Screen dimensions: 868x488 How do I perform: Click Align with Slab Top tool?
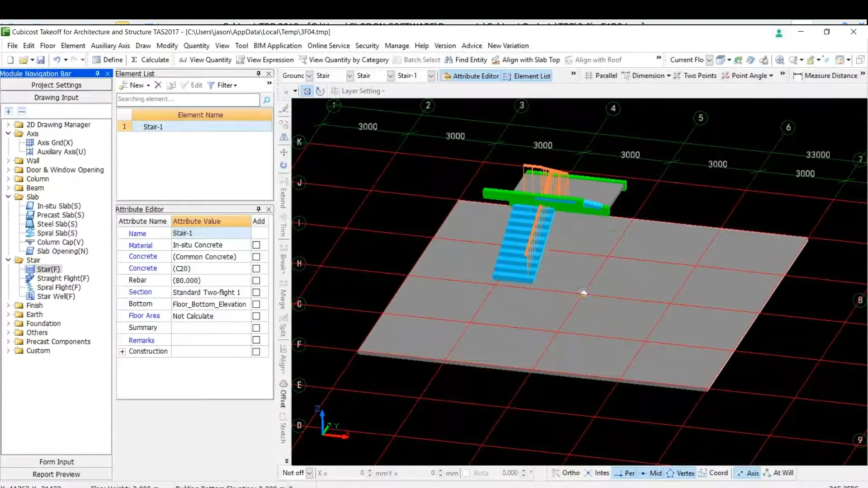pyautogui.click(x=526, y=60)
